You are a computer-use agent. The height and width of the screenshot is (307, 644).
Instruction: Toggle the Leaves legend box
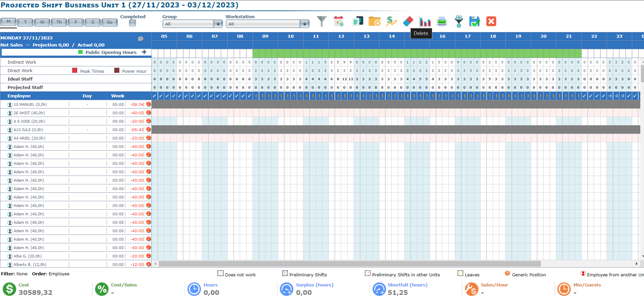click(460, 273)
